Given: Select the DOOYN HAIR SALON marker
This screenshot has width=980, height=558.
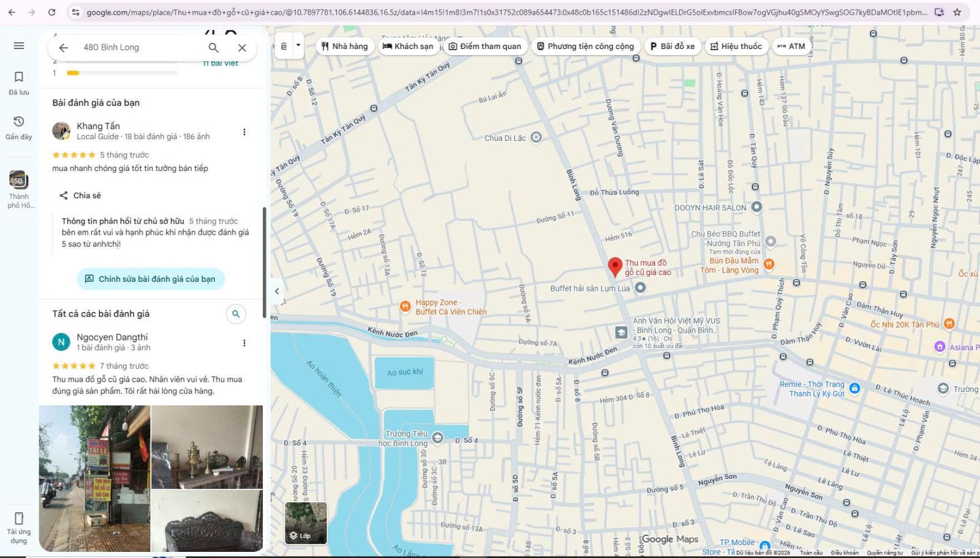Looking at the screenshot, I should (x=756, y=207).
